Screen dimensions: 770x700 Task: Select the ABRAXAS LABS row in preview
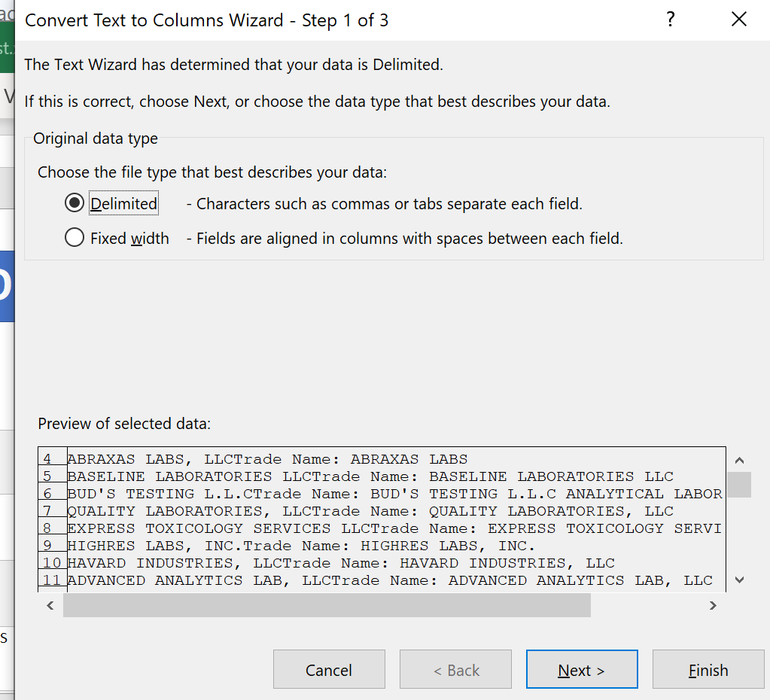[267, 459]
